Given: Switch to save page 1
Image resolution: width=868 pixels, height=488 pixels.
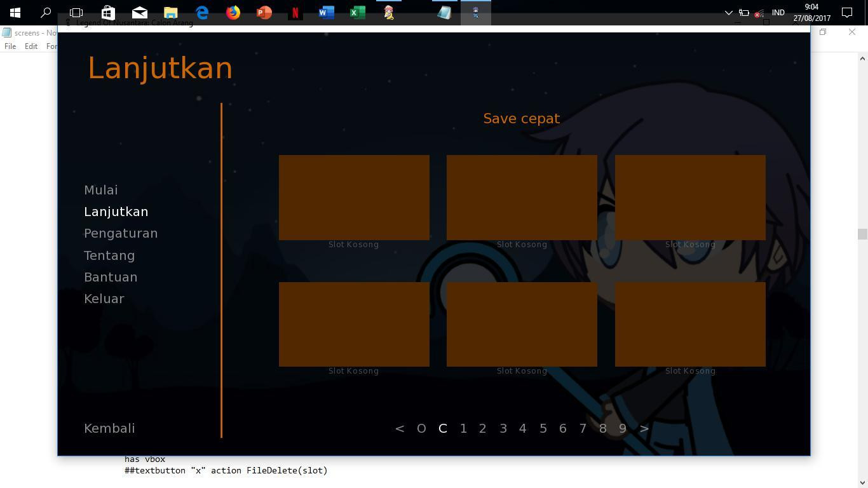Looking at the screenshot, I should [x=463, y=428].
